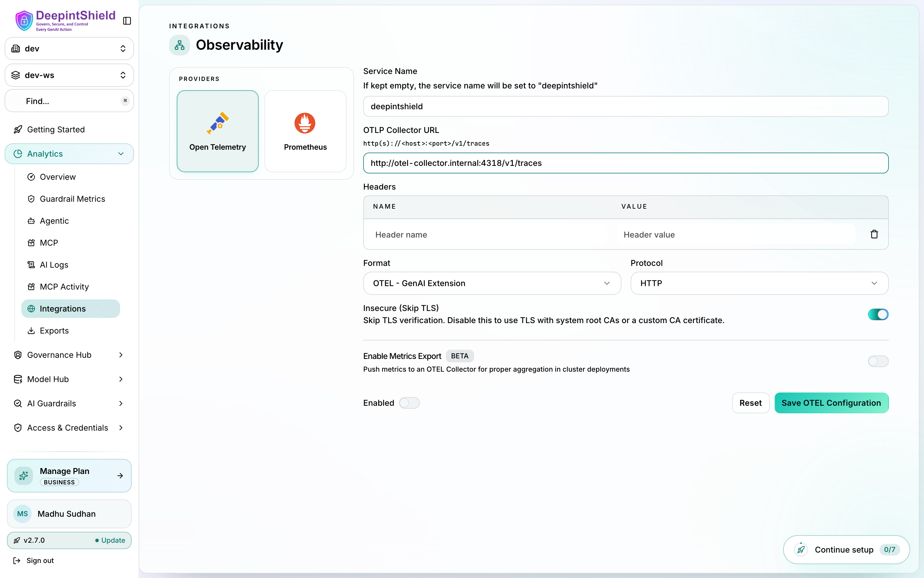Expand the AI Guardrails section
The height and width of the screenshot is (578, 924).
click(x=69, y=404)
